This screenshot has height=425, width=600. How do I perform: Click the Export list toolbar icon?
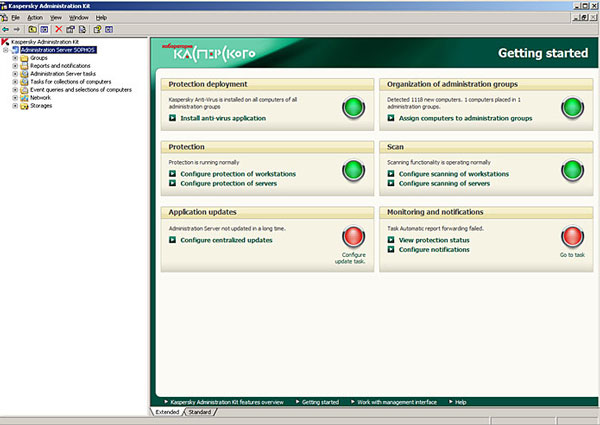tap(82, 29)
